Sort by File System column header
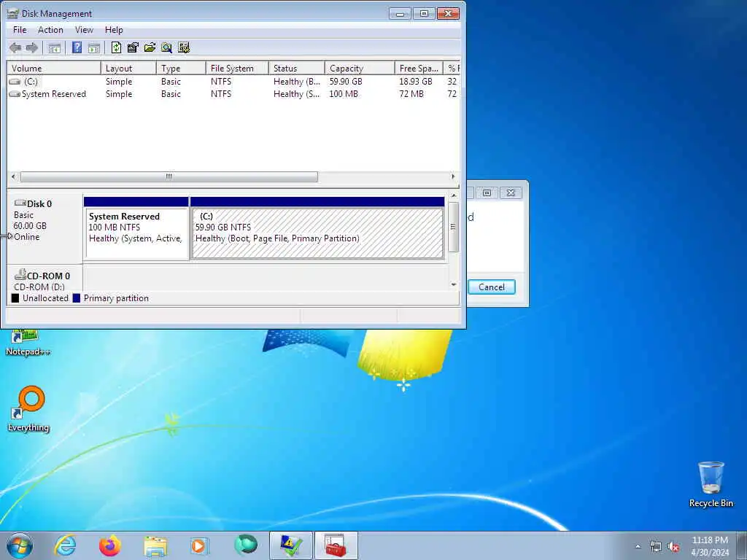The width and height of the screenshot is (747, 560). tap(237, 68)
